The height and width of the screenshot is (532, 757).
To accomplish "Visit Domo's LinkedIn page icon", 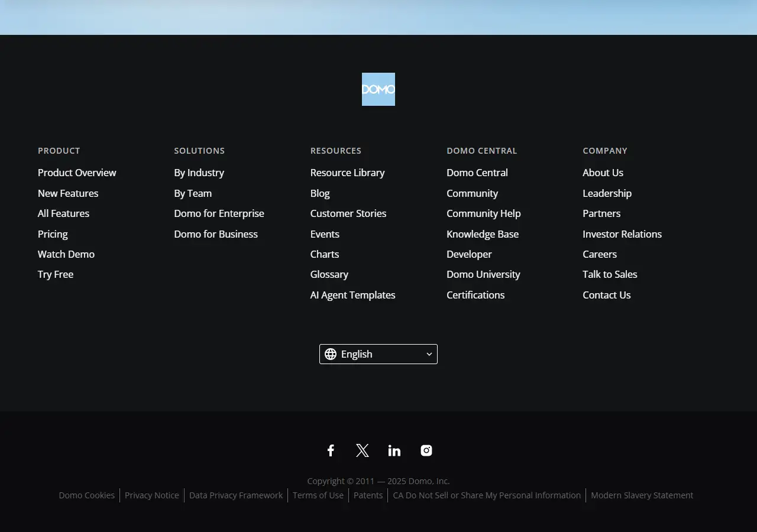I will click(394, 450).
